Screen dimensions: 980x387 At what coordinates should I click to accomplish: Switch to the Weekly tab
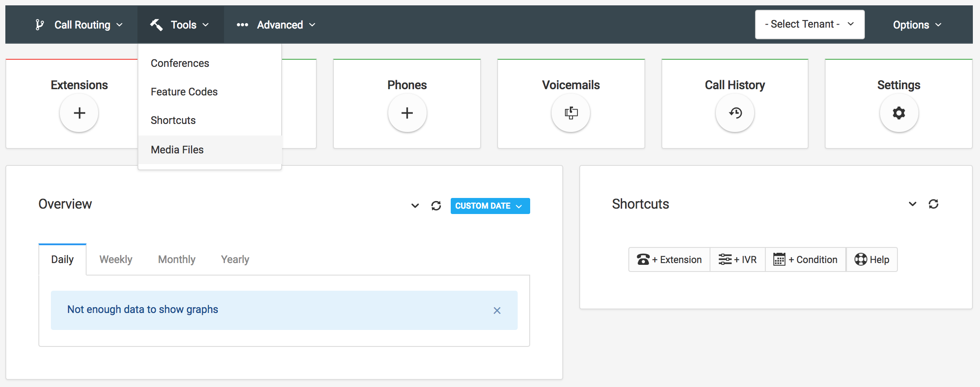click(x=116, y=259)
